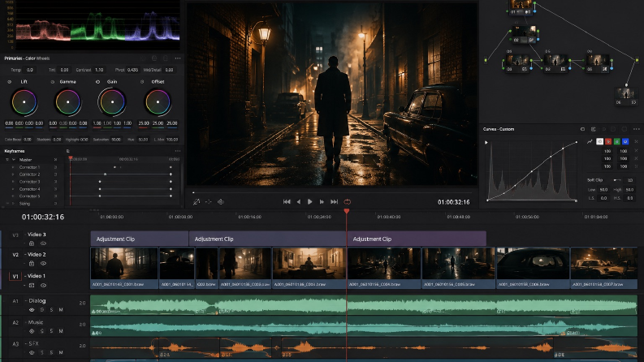
Task: Mute the Music audio track
Action: pyautogui.click(x=61, y=331)
